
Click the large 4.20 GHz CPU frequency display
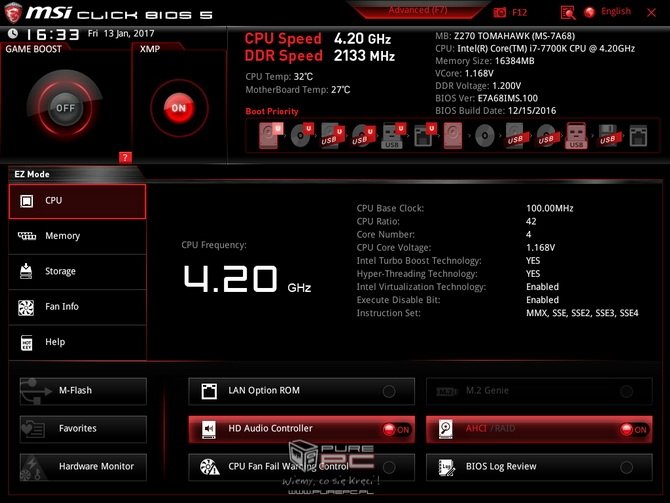(x=247, y=279)
